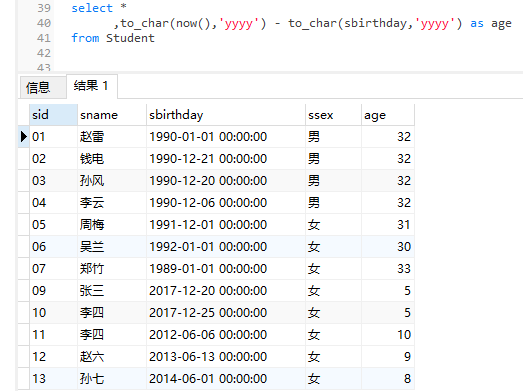
Task: Select name cell 周梅
Action: coord(112,225)
